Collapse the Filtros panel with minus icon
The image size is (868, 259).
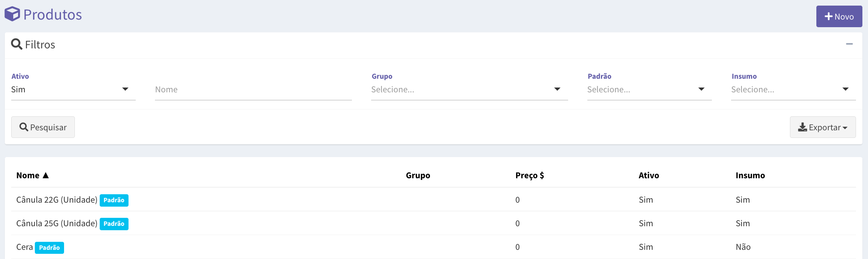pyautogui.click(x=849, y=44)
